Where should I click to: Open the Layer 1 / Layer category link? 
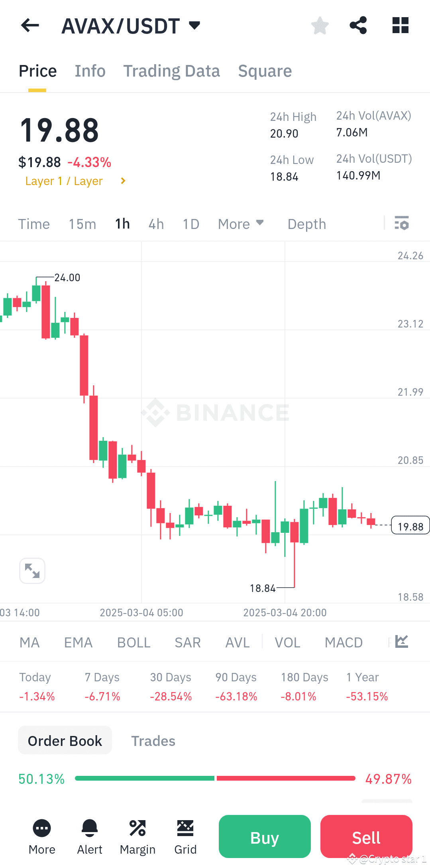tap(64, 181)
